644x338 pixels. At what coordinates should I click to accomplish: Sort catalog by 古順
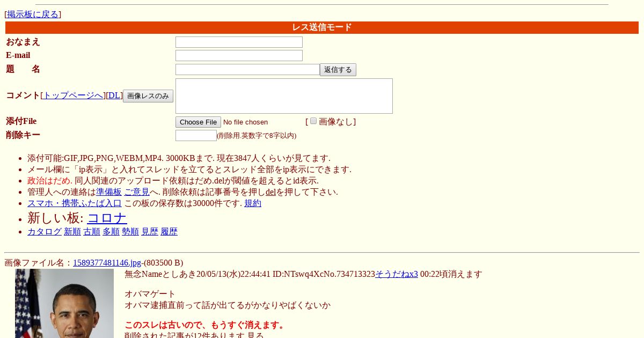(92, 232)
